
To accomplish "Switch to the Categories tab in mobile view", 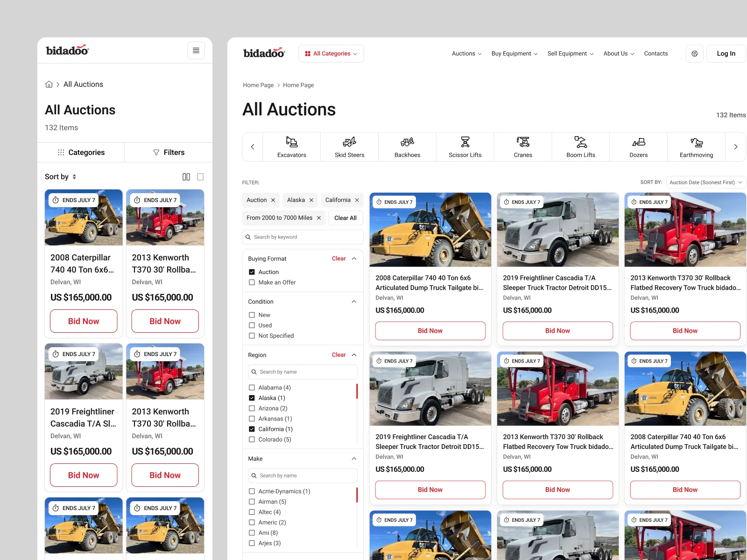I will 81,153.
